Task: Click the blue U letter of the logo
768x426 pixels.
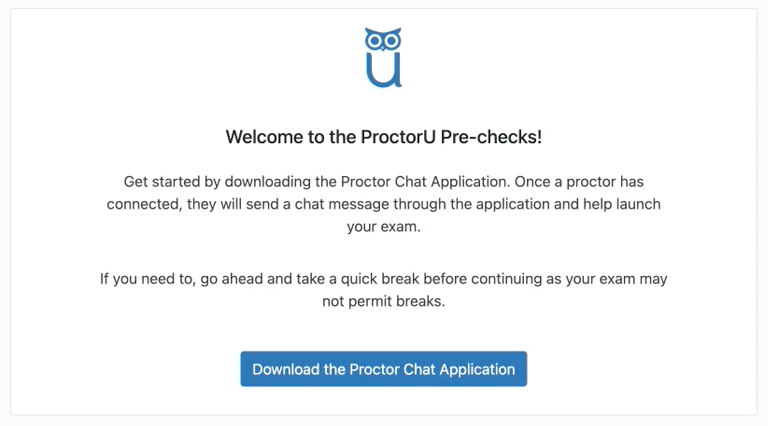Action: click(x=384, y=70)
